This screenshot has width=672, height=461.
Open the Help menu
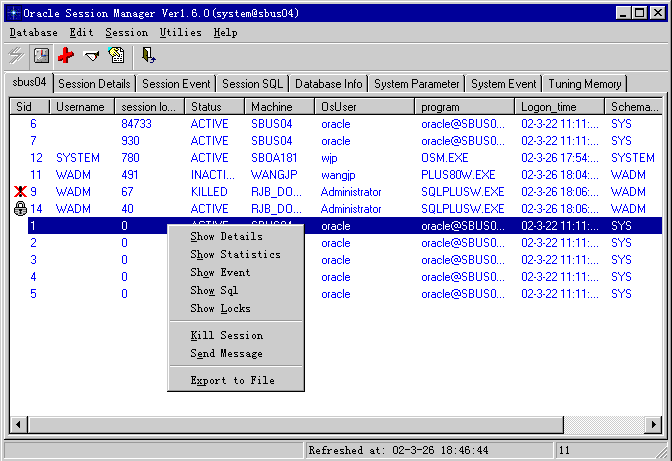click(x=225, y=33)
